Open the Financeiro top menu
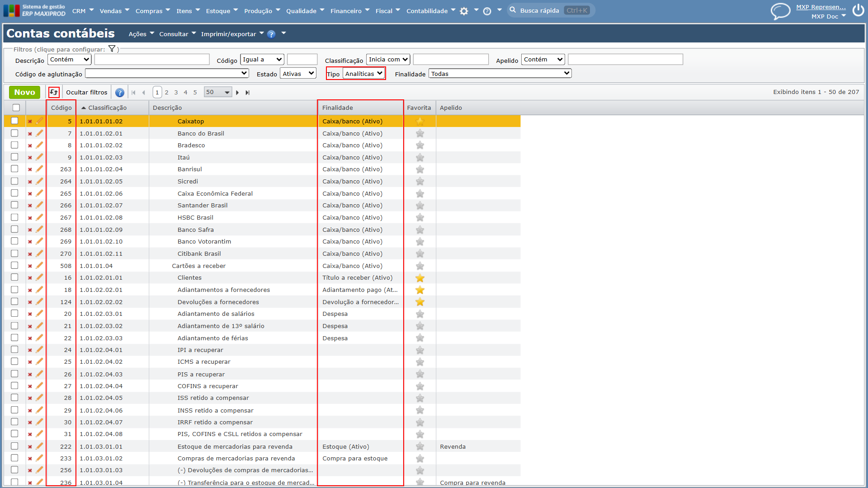 click(349, 11)
